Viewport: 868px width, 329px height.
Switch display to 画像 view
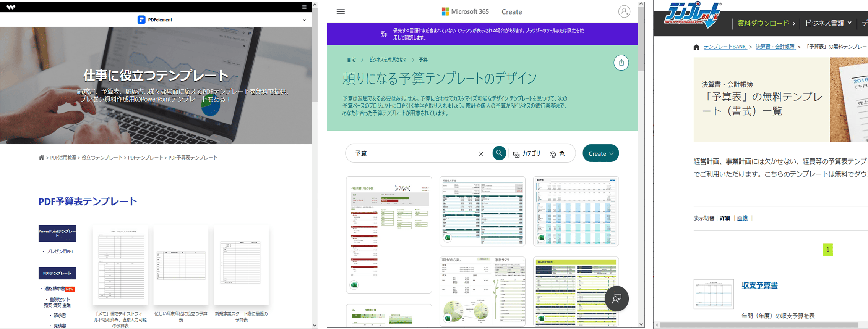tap(742, 218)
